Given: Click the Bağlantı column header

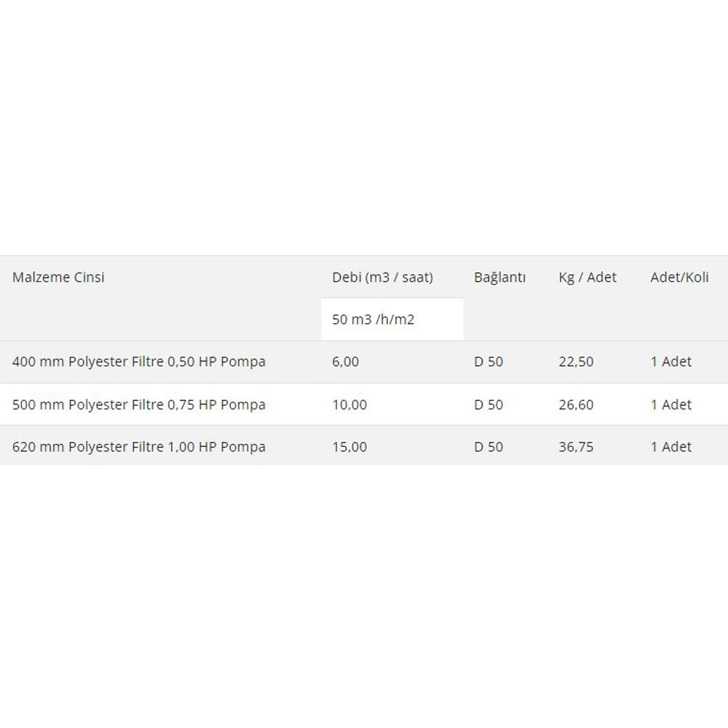Looking at the screenshot, I should click(499, 277).
